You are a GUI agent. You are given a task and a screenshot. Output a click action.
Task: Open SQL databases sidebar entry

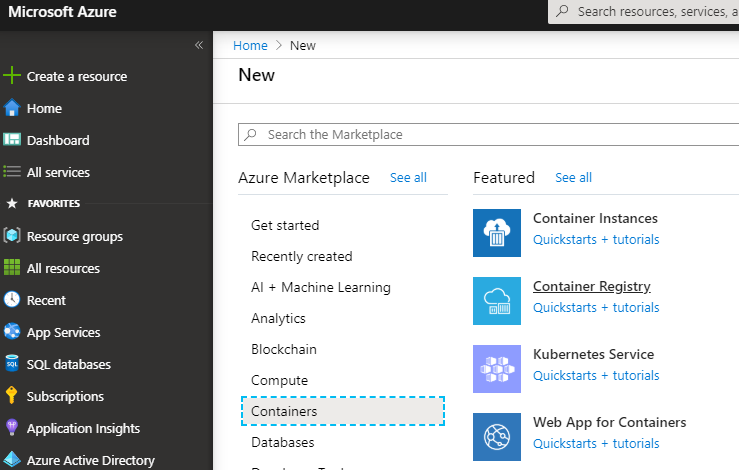click(x=69, y=364)
